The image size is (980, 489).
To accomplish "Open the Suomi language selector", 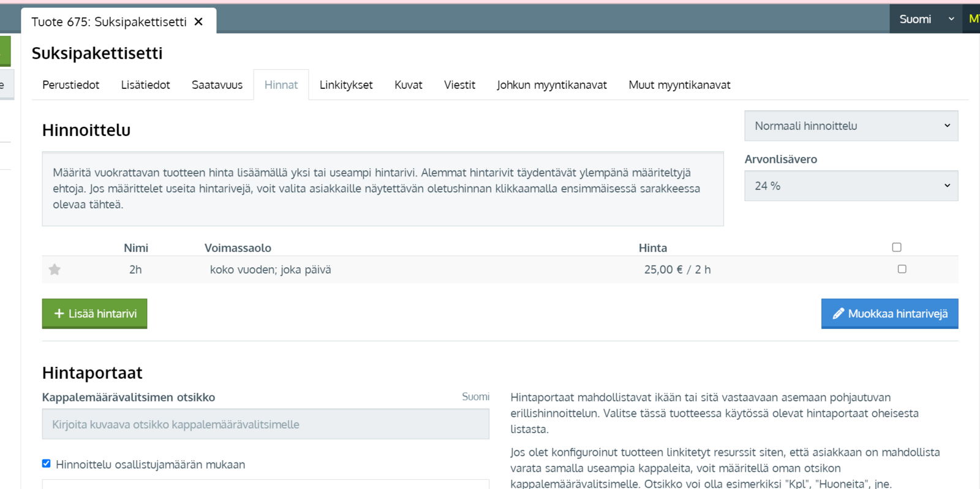I will pyautogui.click(x=925, y=19).
